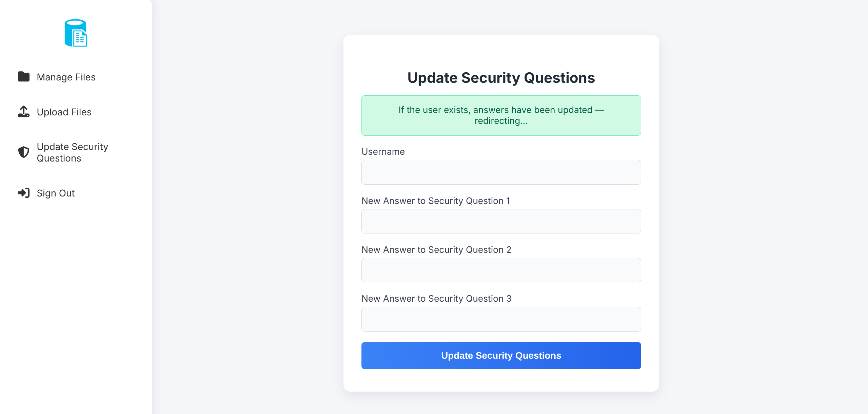Click the Update Security Questions page heading

click(x=501, y=78)
